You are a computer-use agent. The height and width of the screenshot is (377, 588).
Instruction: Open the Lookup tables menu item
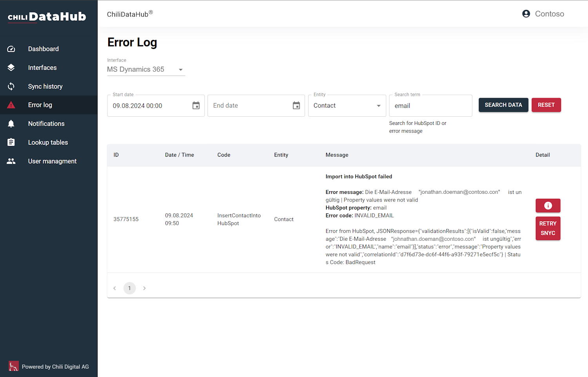(x=49, y=143)
